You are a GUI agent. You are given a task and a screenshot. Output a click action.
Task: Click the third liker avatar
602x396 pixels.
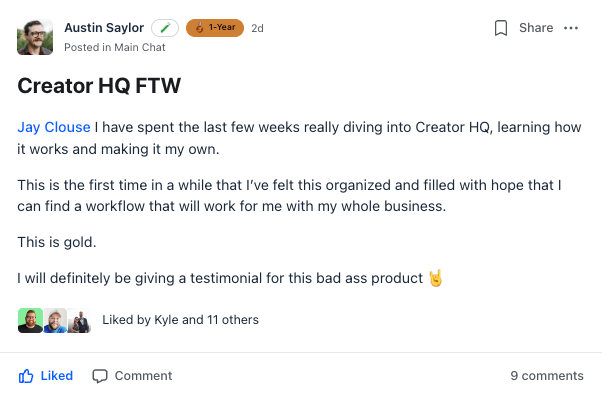click(79, 320)
